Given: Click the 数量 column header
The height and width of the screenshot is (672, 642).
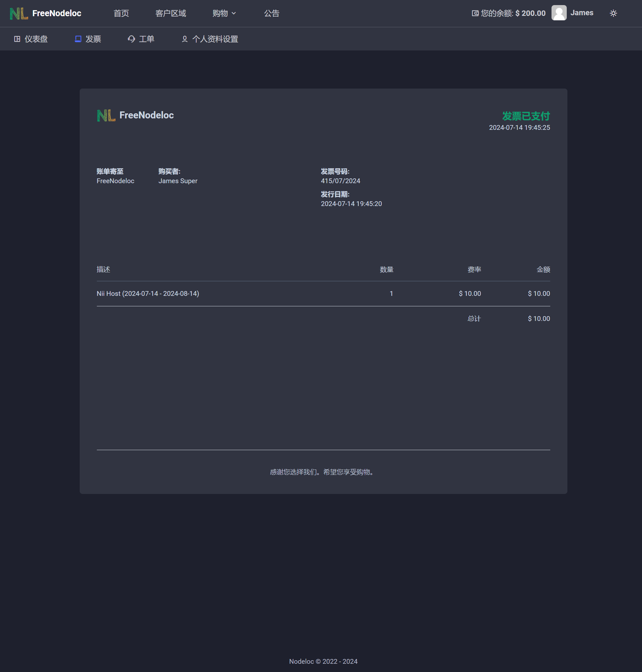Looking at the screenshot, I should point(387,269).
